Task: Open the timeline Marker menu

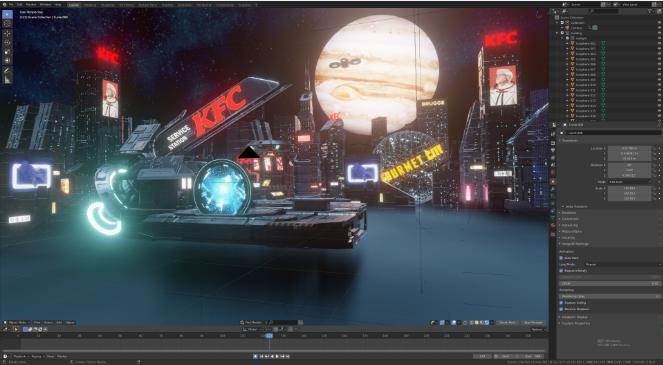Action: (62, 357)
